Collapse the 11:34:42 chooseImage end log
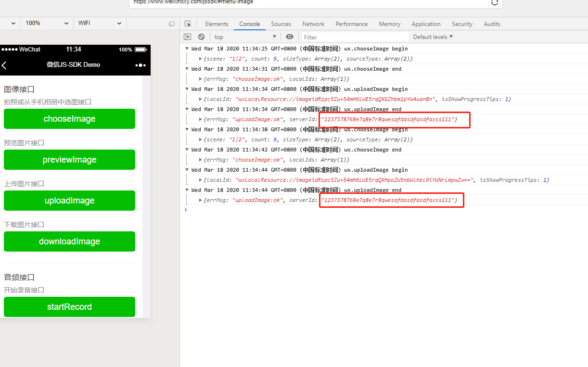This screenshot has width=588, height=367. point(187,150)
